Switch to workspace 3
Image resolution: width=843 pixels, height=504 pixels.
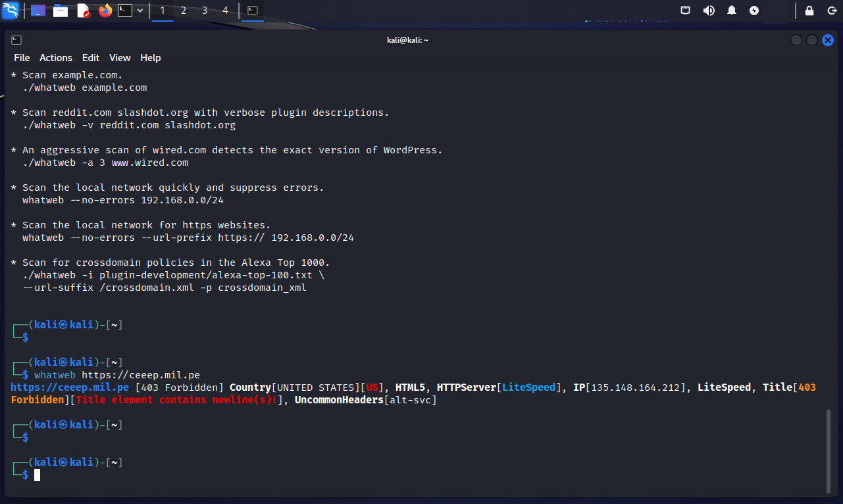click(205, 11)
